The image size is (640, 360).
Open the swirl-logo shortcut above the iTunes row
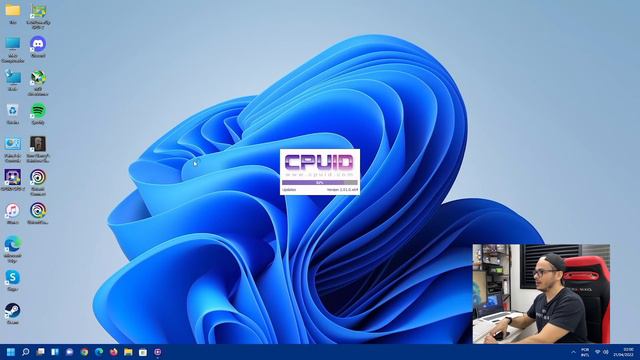click(x=38, y=178)
